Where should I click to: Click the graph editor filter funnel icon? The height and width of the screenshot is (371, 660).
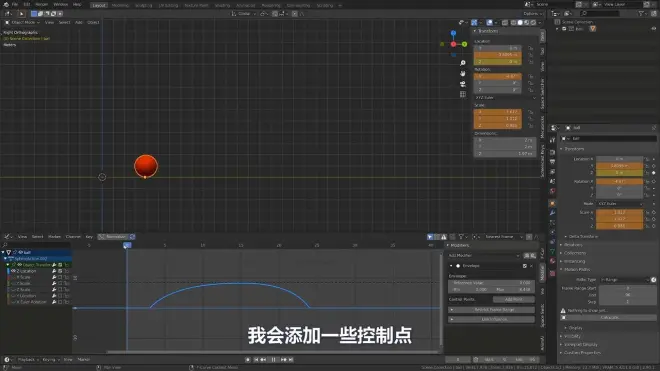click(461, 237)
